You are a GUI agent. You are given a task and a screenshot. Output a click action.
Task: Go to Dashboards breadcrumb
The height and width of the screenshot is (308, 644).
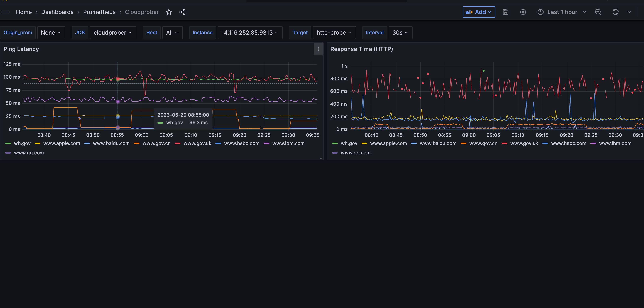point(57,12)
